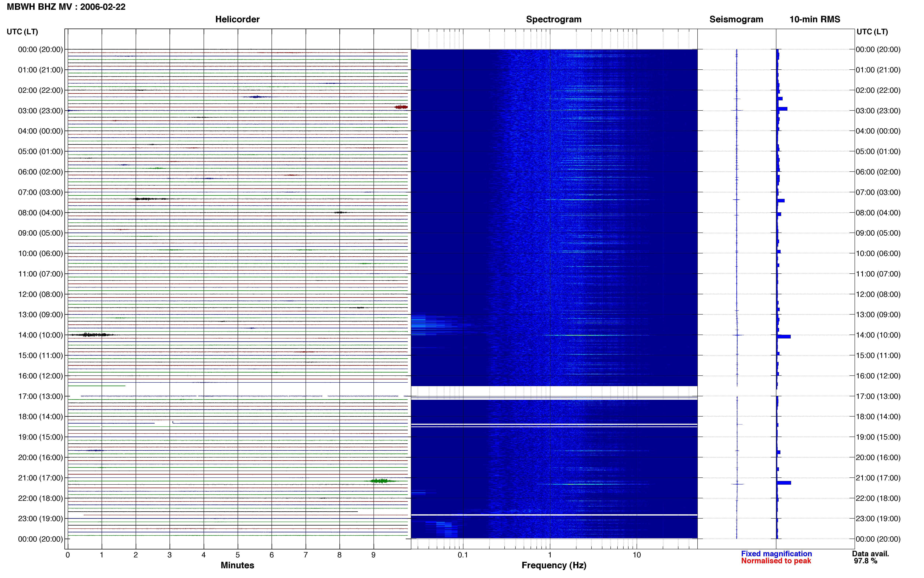This screenshot has height=578, width=924.
Task: Click the 01:00 (21:00) label beside the Helicorder
Action: (x=41, y=70)
